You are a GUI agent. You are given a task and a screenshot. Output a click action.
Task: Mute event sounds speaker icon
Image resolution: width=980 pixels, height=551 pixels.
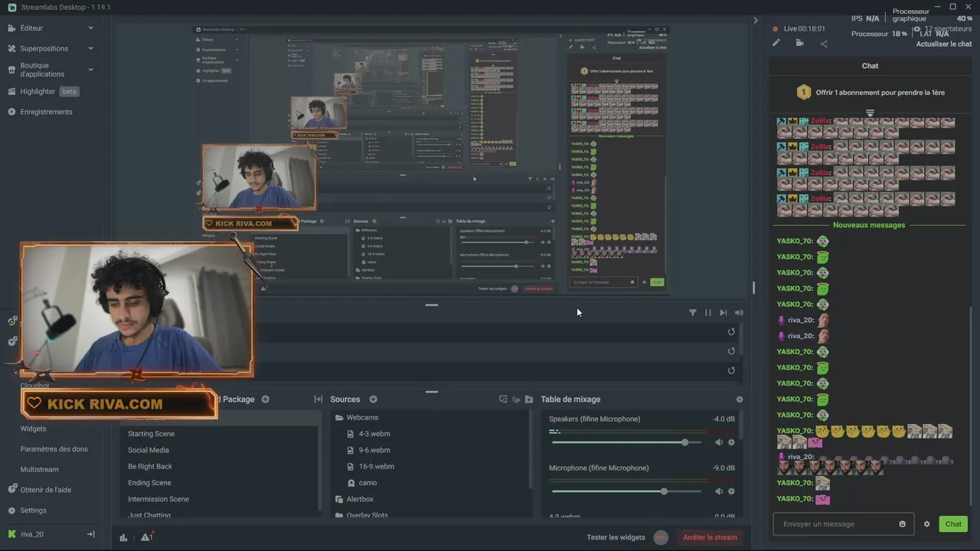point(739,312)
